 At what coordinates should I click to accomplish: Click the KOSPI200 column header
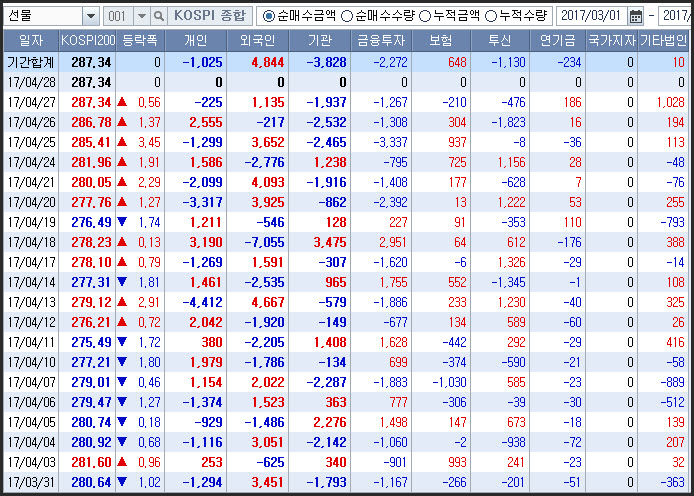(88, 41)
